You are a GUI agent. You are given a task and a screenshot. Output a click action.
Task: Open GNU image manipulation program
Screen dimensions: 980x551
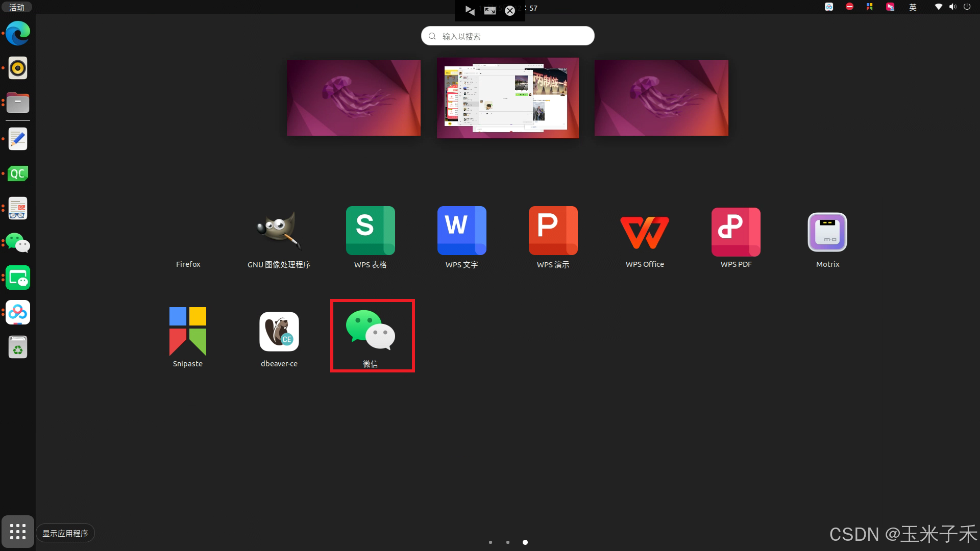click(279, 231)
